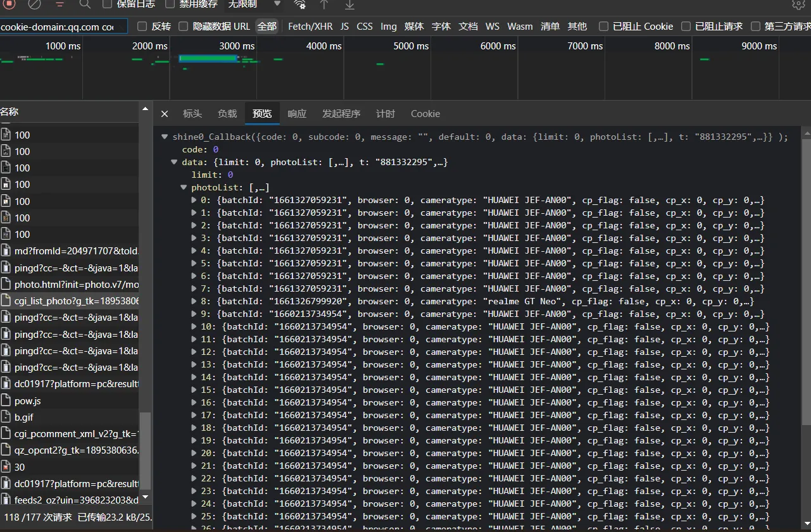Open network conditions Wi-Fi icon
Viewport: 811px width, 532px height.
tap(299, 4)
